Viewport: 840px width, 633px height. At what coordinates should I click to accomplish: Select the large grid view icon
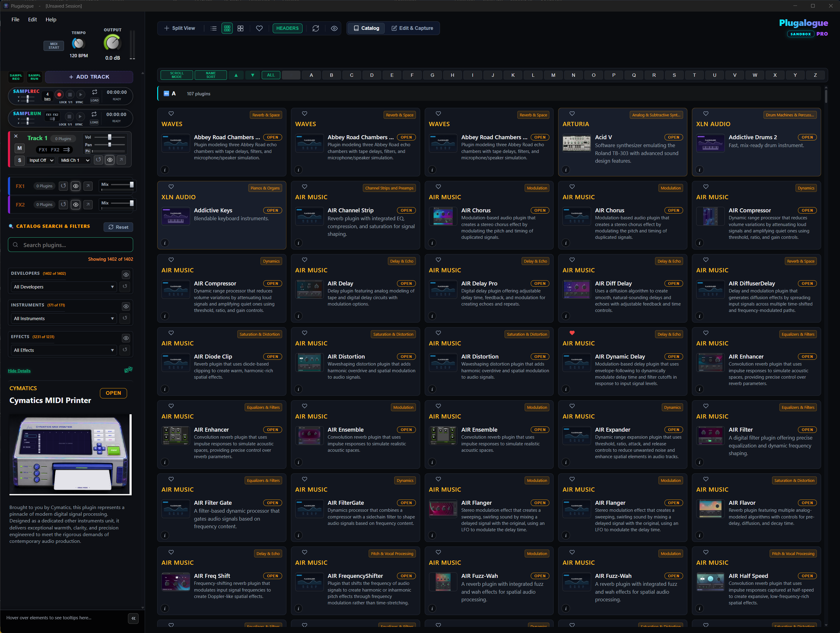pyautogui.click(x=240, y=28)
